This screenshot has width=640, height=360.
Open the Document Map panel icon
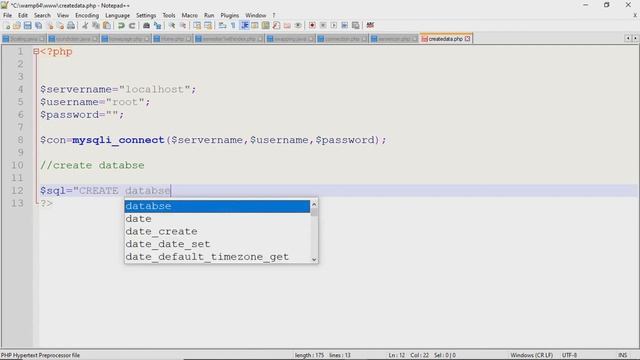(x=265, y=26)
